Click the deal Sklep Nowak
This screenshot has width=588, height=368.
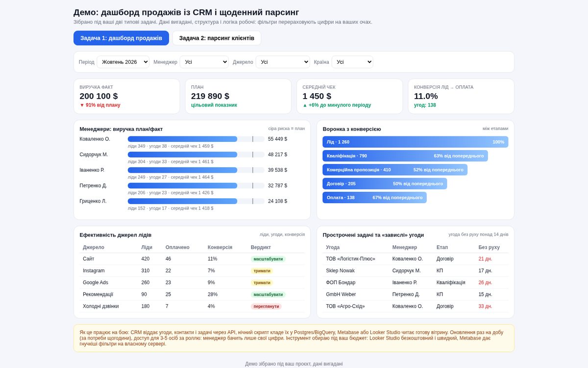pos(340,270)
